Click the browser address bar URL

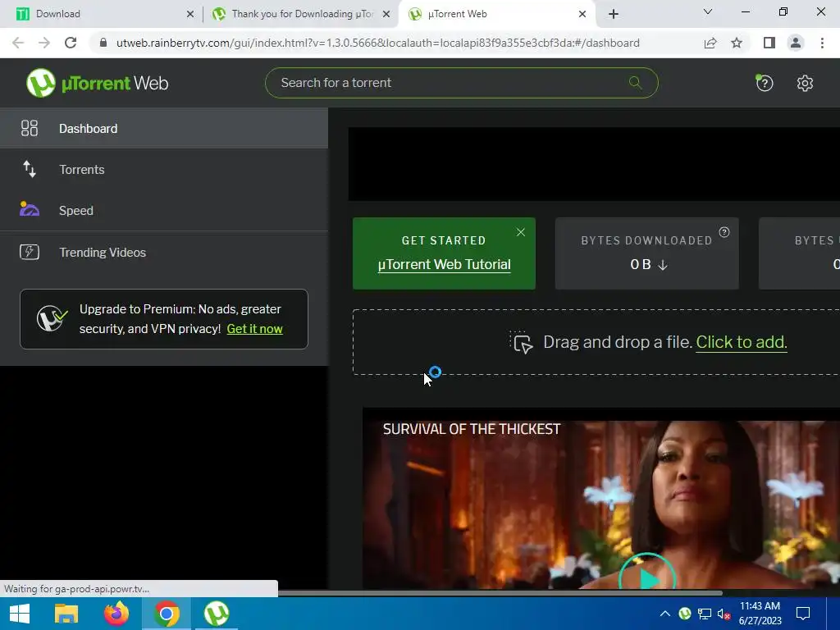pos(377,43)
